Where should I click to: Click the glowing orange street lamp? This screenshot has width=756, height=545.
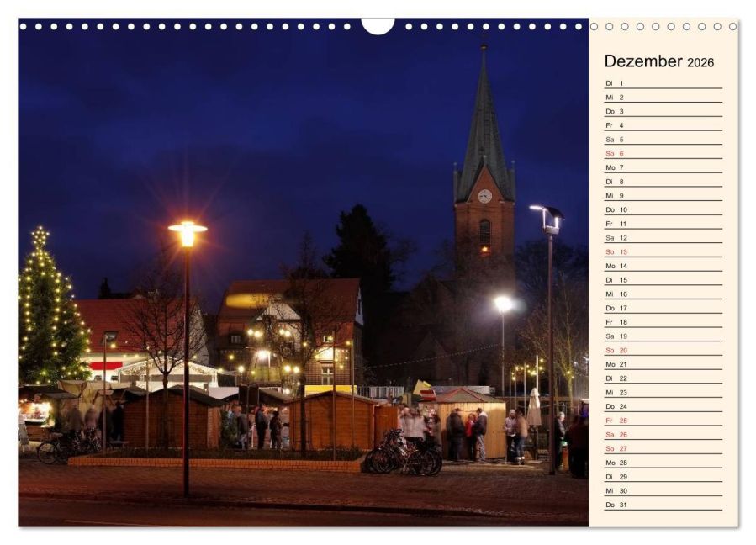tap(187, 234)
